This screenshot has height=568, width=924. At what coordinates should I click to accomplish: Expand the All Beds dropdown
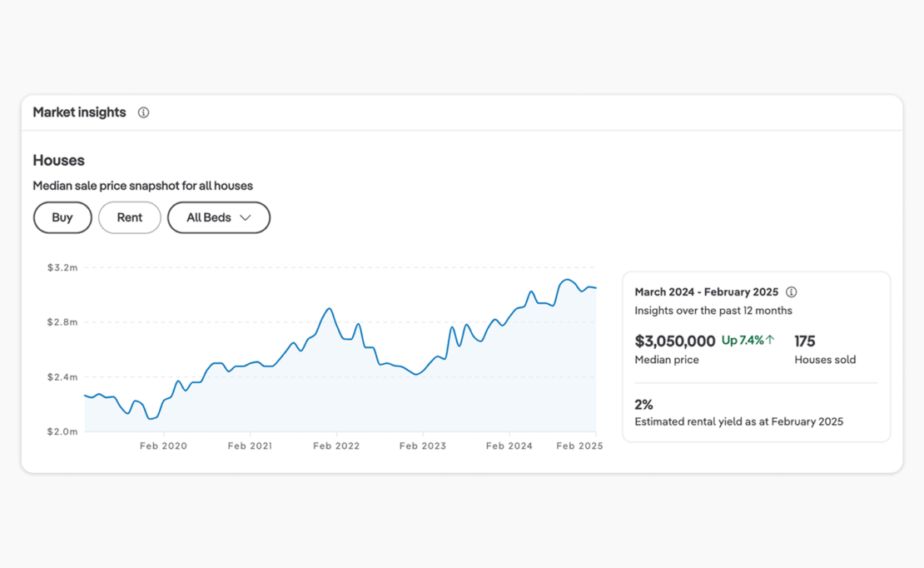(x=219, y=217)
